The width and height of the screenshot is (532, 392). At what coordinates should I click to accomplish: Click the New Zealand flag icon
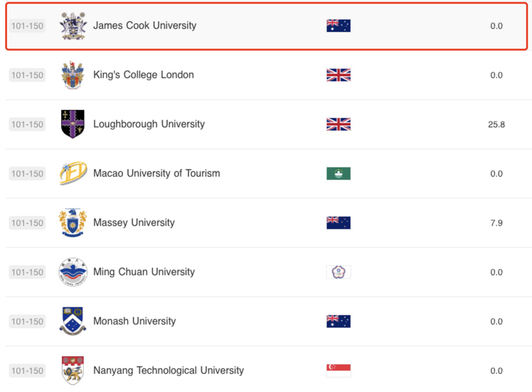338,223
